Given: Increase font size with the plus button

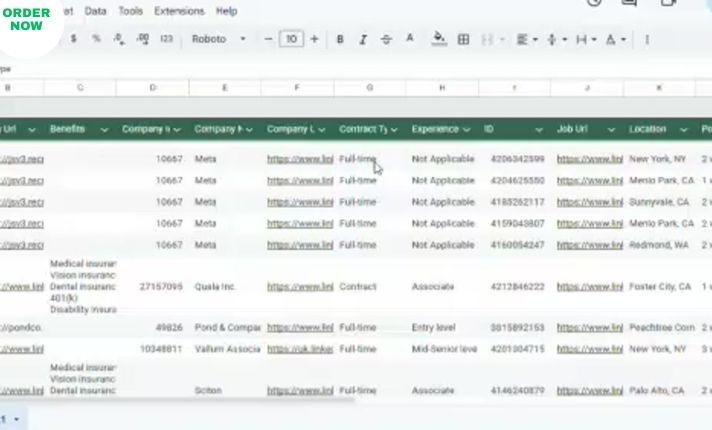Looking at the screenshot, I should click(x=314, y=39).
